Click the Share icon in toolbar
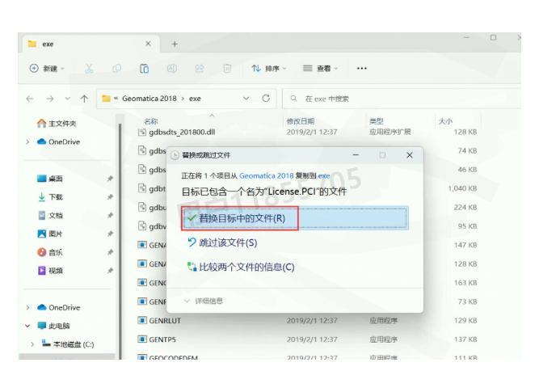This screenshot has height=392, width=539. coord(200,69)
